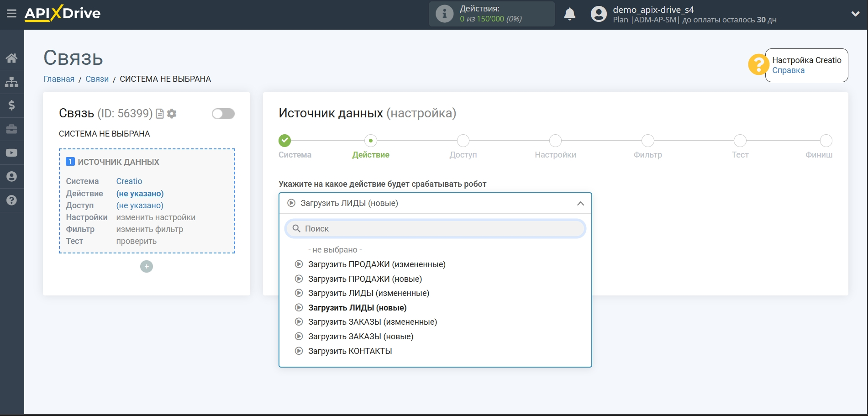Image resolution: width=868 pixels, height=416 pixels.
Task: Click the Система completed step marker
Action: [285, 141]
